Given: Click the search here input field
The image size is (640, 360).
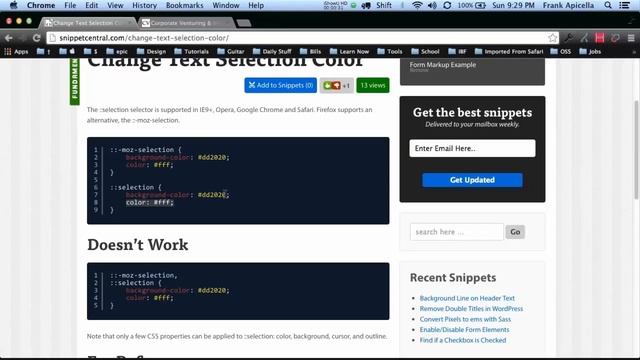Looking at the screenshot, I should (457, 232).
